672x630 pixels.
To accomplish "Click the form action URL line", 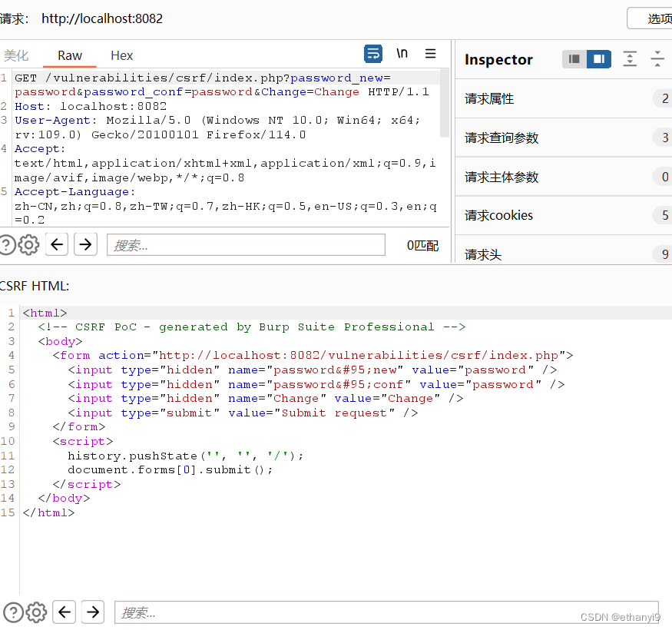I will pos(313,355).
